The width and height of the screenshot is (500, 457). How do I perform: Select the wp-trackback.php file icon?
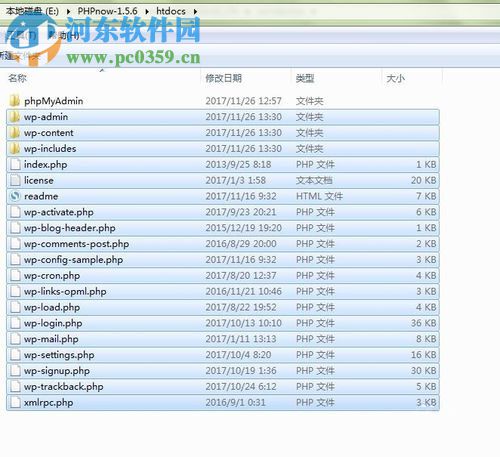(x=15, y=387)
